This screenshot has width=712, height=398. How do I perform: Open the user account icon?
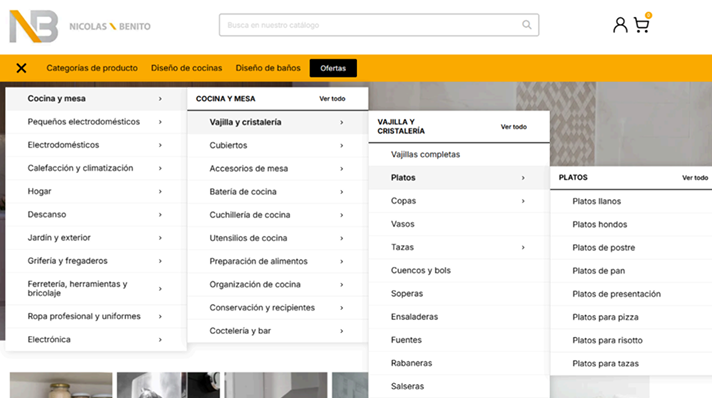tap(620, 25)
